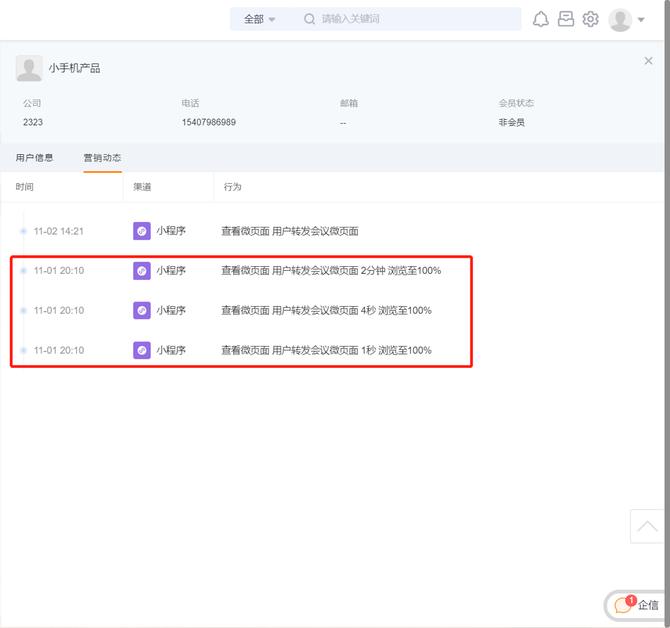
Task: Click the 11-02 14:21 timeline dot
Action: click(x=23, y=231)
